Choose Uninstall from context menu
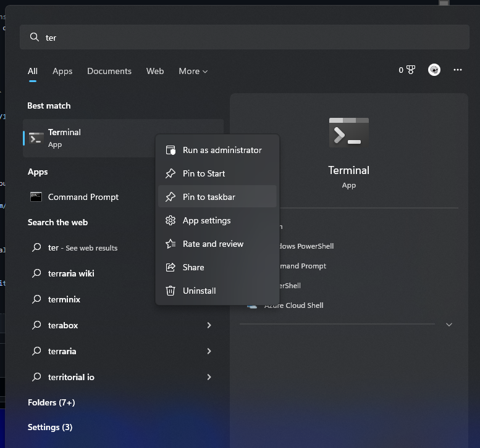Screen dimensions: 480x448 [217, 291]
